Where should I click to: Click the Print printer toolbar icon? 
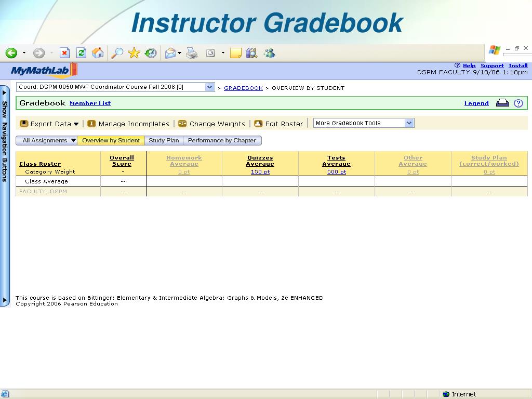pyautogui.click(x=192, y=54)
